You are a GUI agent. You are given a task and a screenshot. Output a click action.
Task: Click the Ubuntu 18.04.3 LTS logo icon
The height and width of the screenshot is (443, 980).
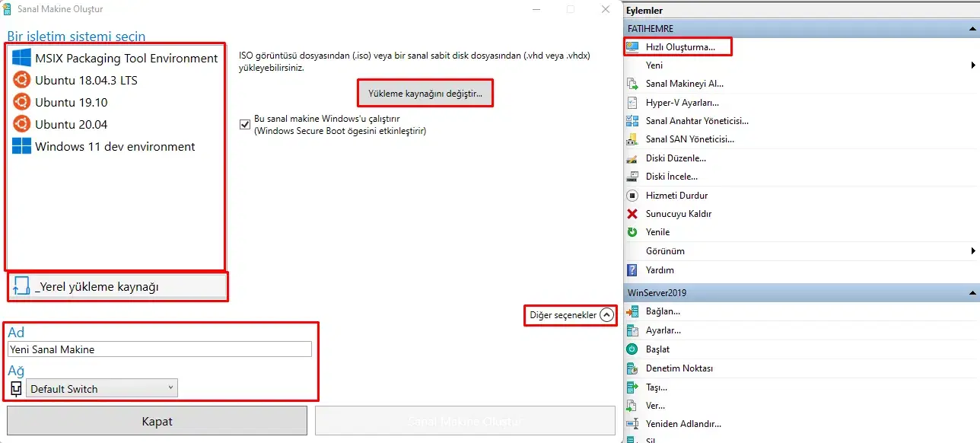click(21, 80)
